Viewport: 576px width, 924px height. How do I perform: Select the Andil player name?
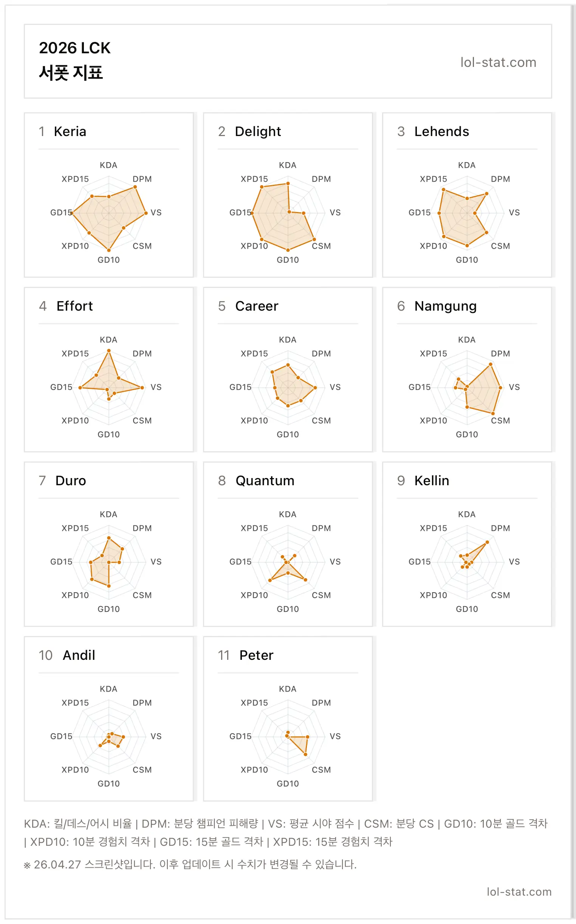(79, 655)
